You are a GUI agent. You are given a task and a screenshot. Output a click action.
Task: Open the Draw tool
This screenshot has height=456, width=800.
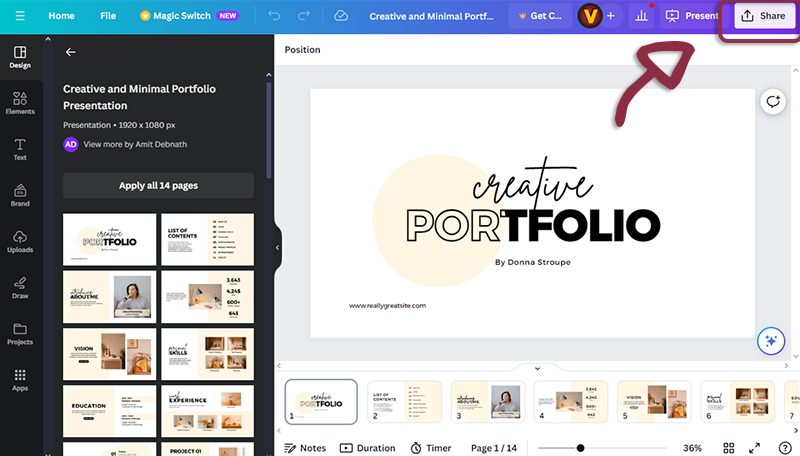coord(20,287)
